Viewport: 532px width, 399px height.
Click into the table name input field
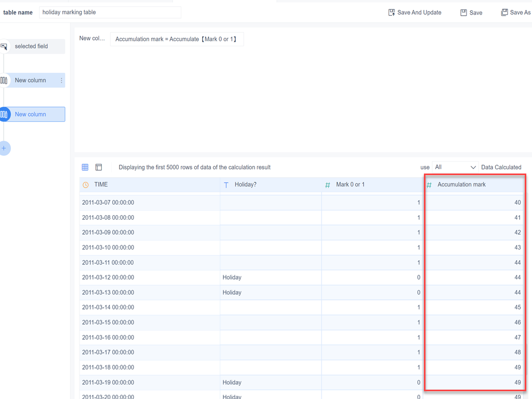[x=110, y=12]
